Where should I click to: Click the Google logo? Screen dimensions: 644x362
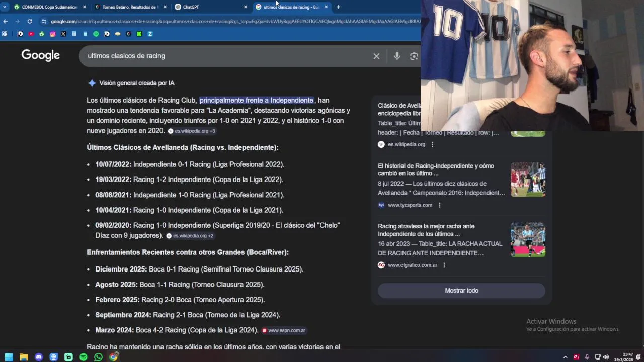41,55
